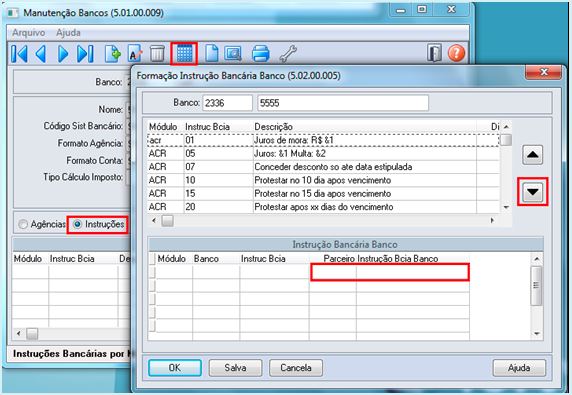Select row 05 Juros Multa

323,154
